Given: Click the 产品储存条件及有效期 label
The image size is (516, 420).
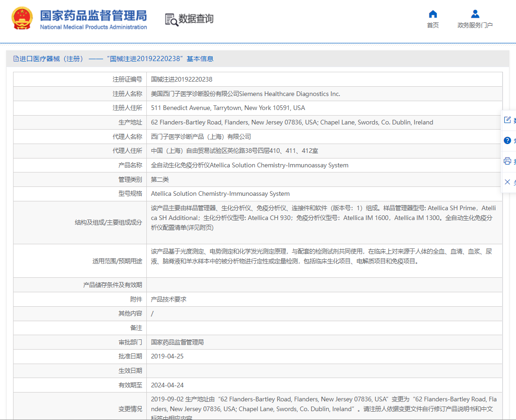Looking at the screenshot, I should coord(112,285).
